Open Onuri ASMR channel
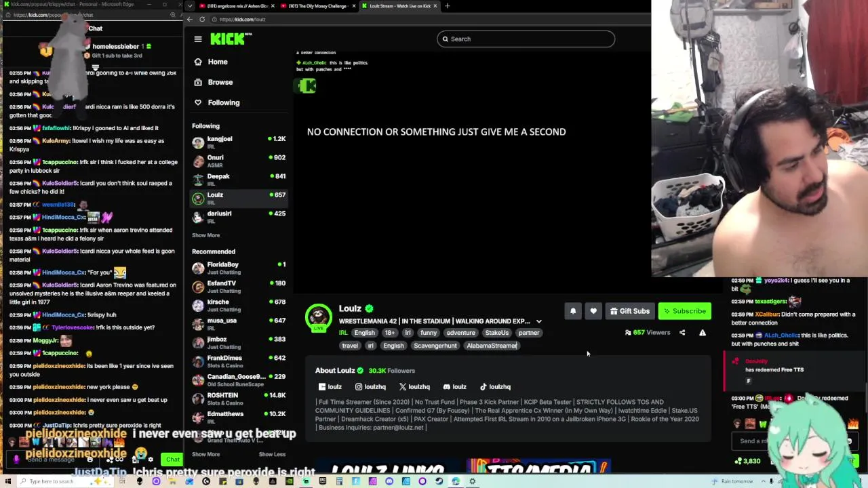The width and height of the screenshot is (868, 488). click(x=239, y=161)
